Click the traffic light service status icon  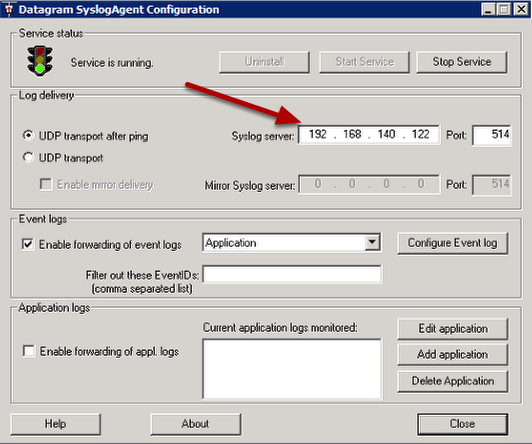(x=40, y=61)
